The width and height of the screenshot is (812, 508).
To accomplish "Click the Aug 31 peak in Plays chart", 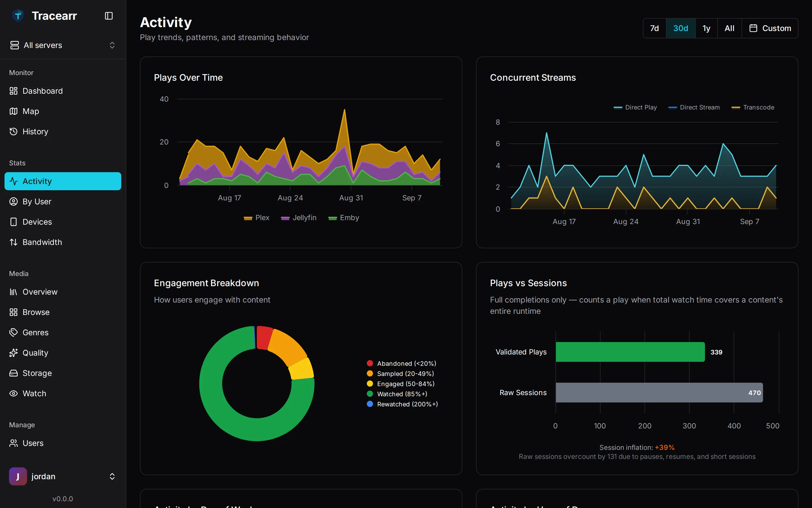I will tap(344, 110).
